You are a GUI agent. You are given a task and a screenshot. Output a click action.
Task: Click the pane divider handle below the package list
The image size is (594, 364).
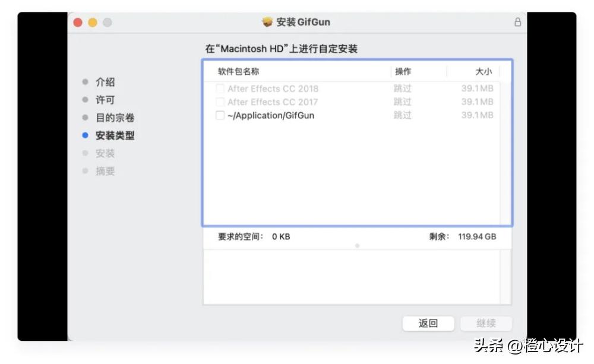pos(356,245)
